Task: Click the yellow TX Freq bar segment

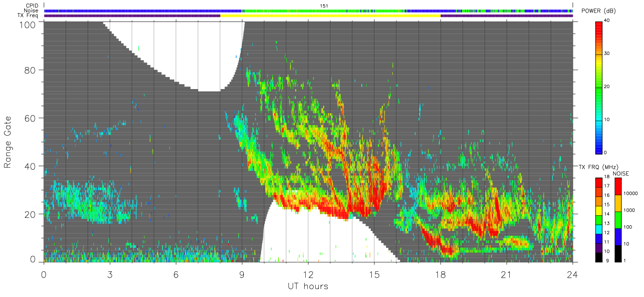Action: (x=330, y=16)
